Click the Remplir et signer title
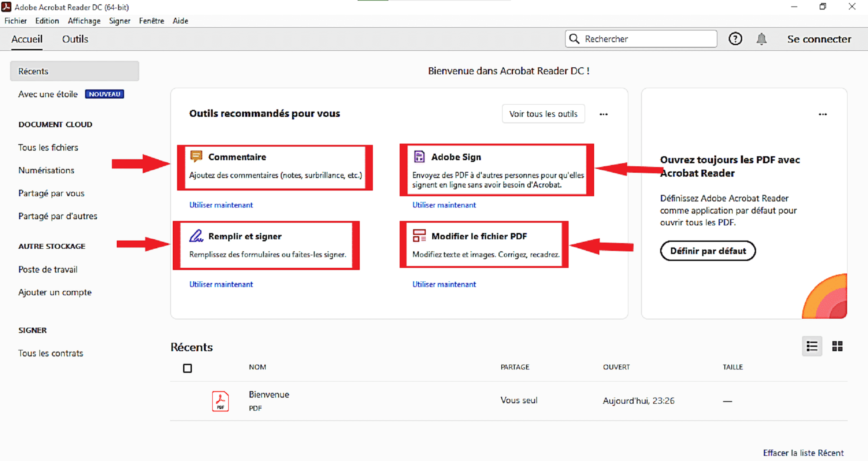 pos(245,237)
